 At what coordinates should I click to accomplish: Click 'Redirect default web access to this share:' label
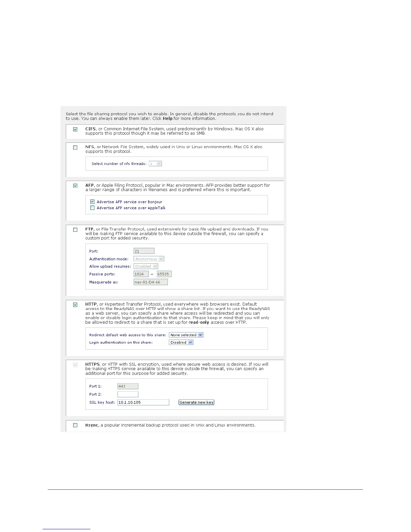pyautogui.click(x=128, y=335)
